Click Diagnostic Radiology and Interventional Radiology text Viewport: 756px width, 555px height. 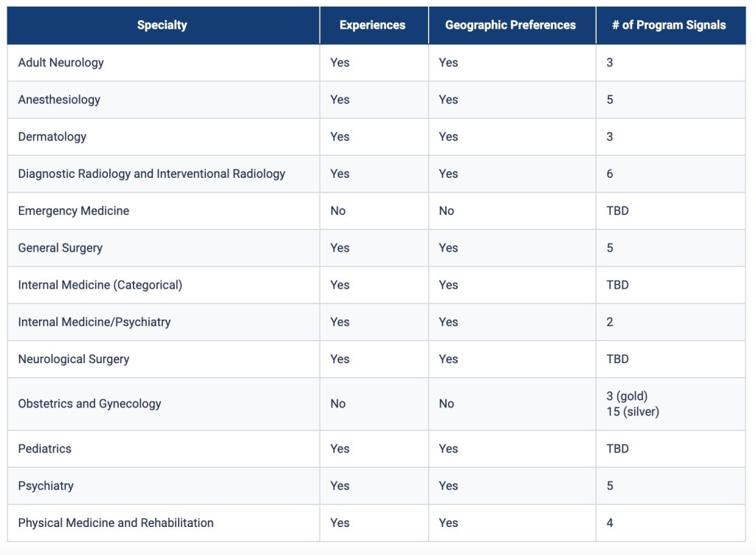coord(151,174)
